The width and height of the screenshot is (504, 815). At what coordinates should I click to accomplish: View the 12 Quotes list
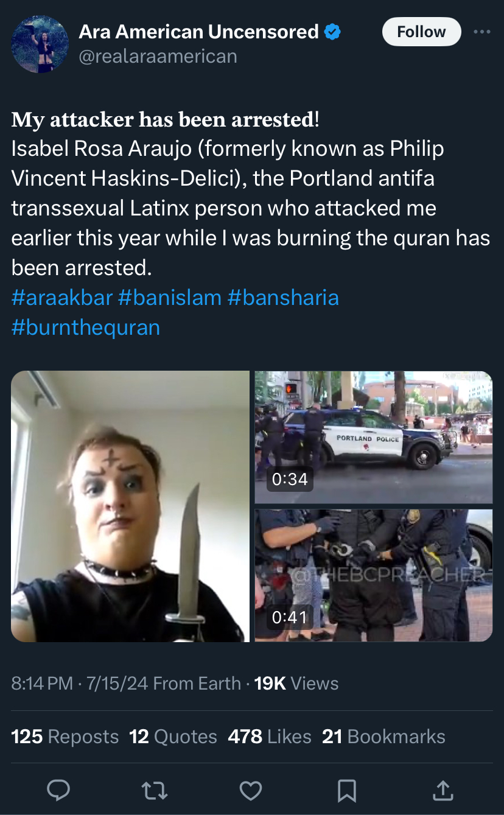click(173, 736)
